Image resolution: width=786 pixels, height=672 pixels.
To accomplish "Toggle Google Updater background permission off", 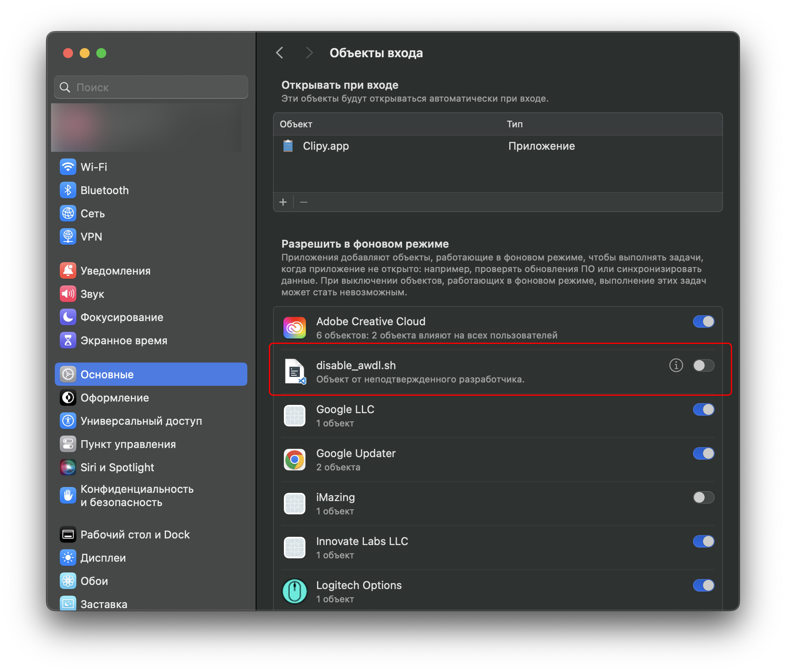I will tap(704, 453).
